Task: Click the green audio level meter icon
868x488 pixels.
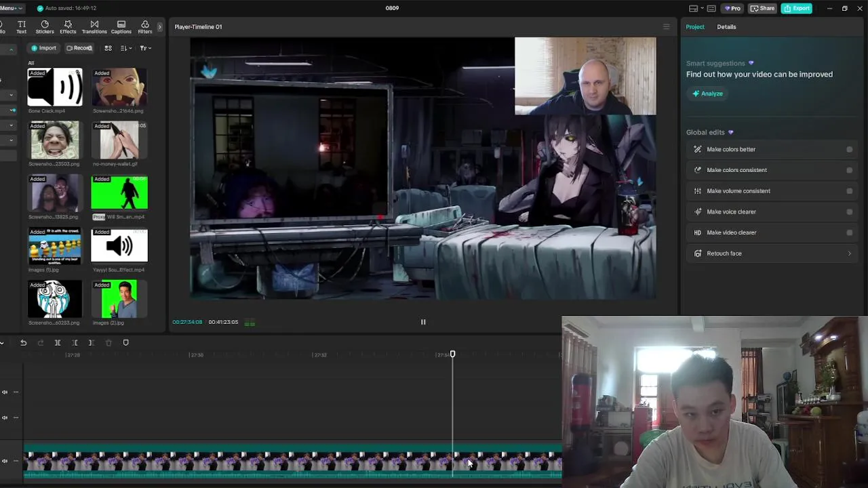Action: click(250, 323)
